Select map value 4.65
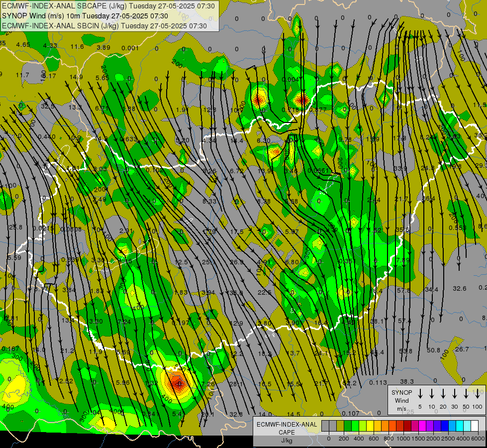Viewport: 487px width, 448px height. (23, 44)
